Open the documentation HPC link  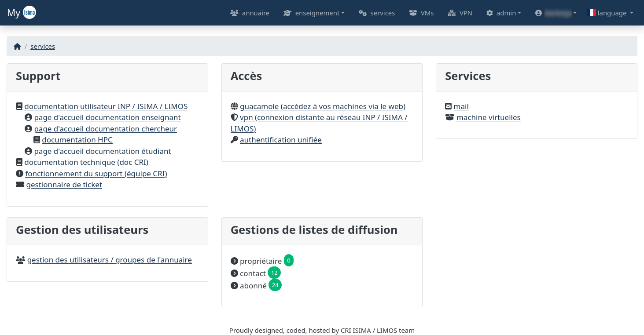[x=77, y=139]
